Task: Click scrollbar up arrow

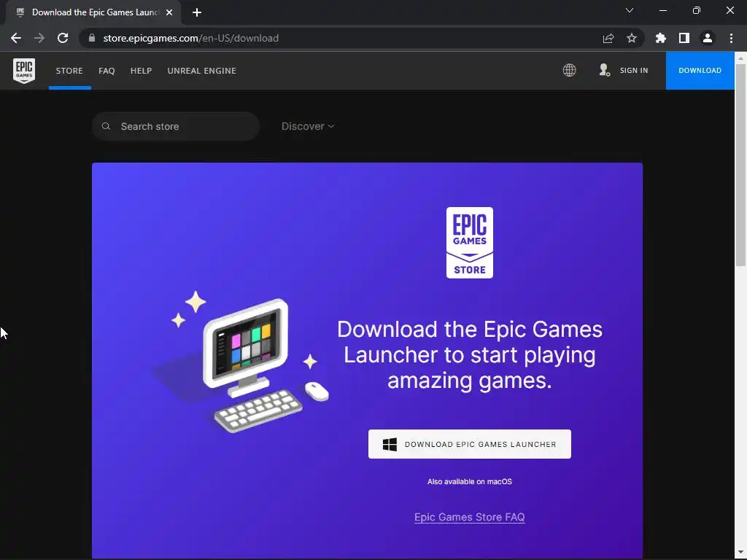Action: 741,58
